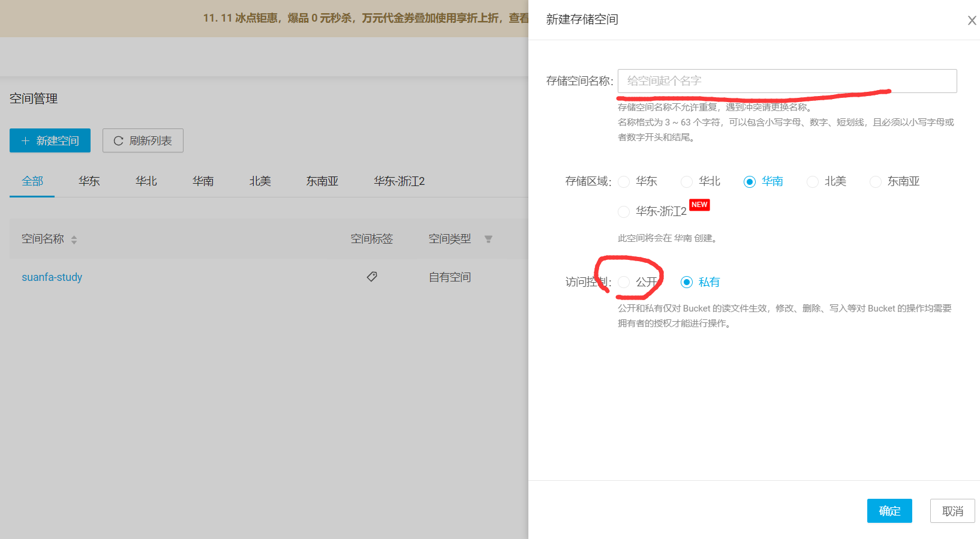Switch to the 华东 tab
The image size is (980, 539).
click(x=89, y=181)
